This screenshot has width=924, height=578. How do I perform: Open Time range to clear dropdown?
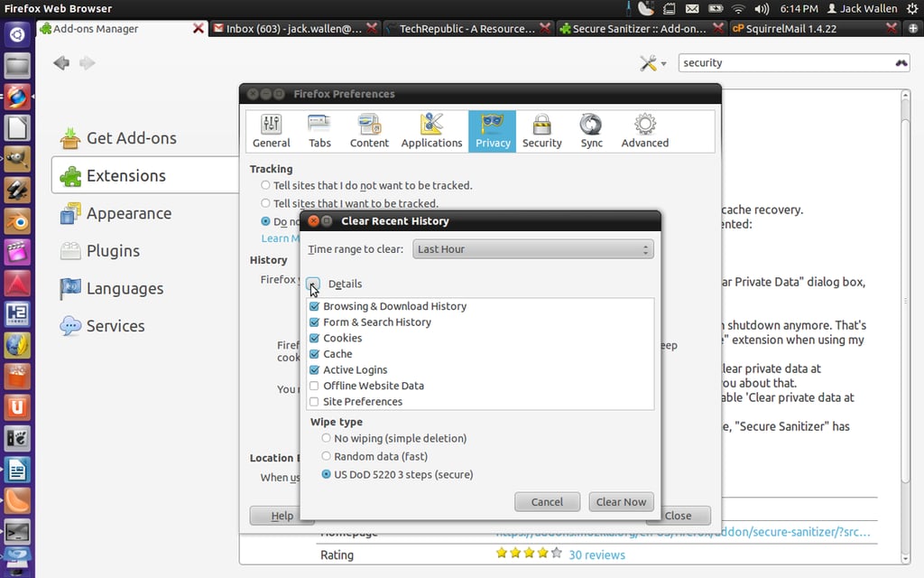click(x=532, y=249)
